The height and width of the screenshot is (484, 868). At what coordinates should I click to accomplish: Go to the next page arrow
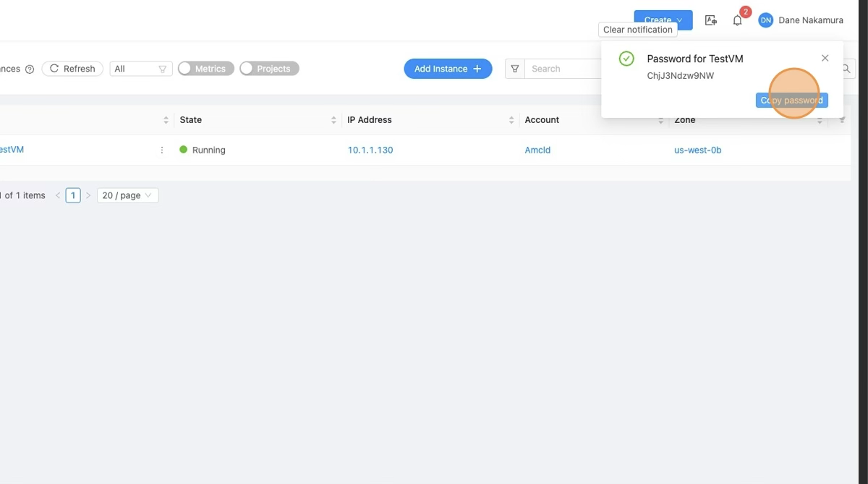tap(88, 195)
